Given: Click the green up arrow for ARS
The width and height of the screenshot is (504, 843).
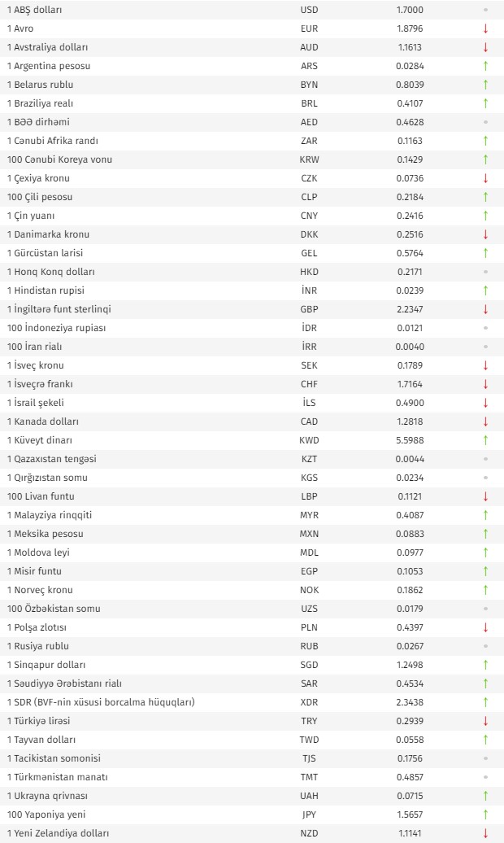Looking at the screenshot, I should pos(486,66).
